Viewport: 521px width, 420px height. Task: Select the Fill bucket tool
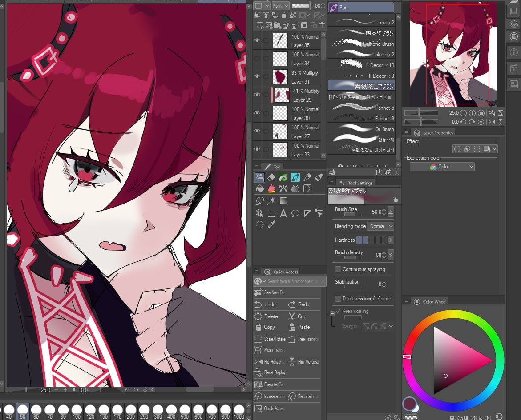click(260, 188)
